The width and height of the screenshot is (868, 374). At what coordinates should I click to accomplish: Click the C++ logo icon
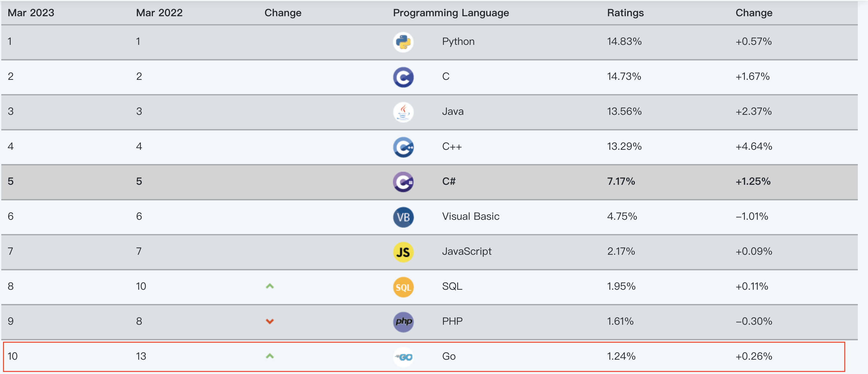pyautogui.click(x=403, y=147)
